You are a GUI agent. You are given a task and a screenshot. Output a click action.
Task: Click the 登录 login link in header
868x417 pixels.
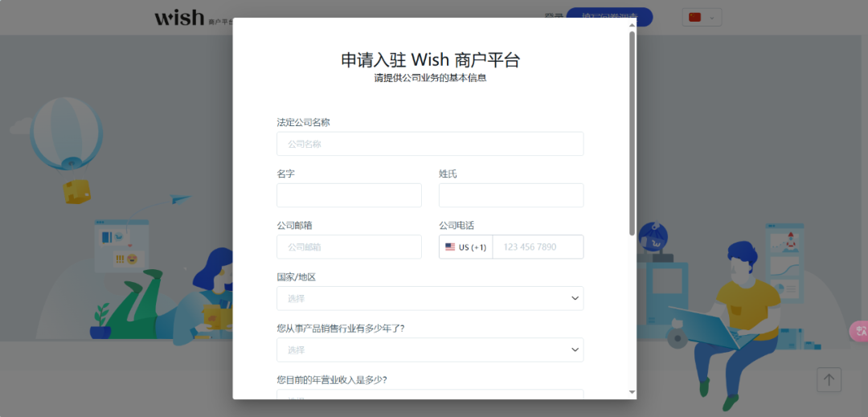(x=554, y=17)
